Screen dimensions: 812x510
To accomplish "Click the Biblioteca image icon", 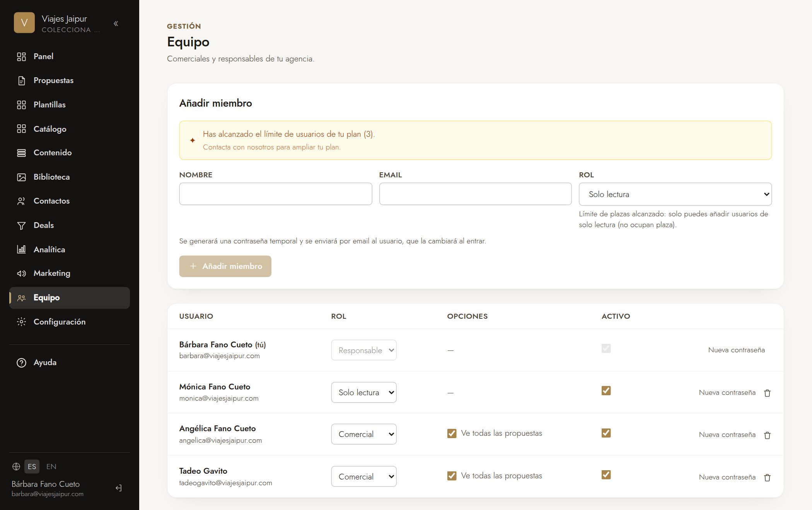I will point(21,177).
